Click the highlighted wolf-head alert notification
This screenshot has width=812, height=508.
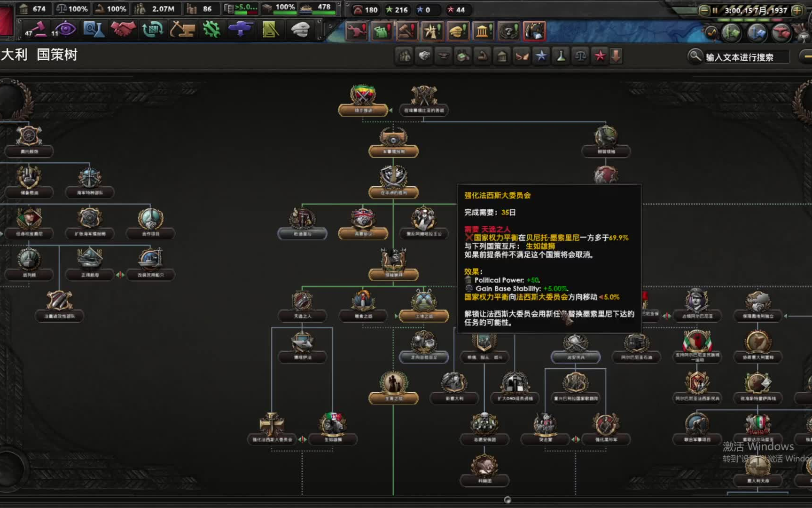534,32
